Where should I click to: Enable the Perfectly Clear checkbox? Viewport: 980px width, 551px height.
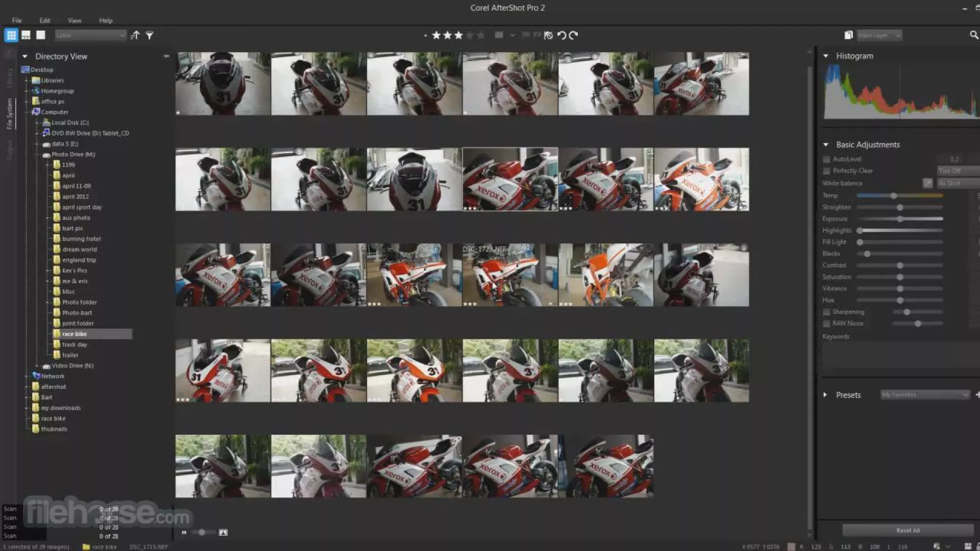tap(826, 171)
